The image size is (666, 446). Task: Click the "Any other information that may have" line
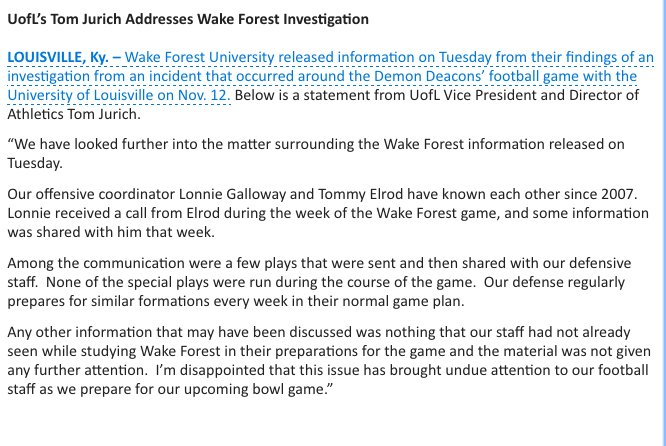(319, 332)
